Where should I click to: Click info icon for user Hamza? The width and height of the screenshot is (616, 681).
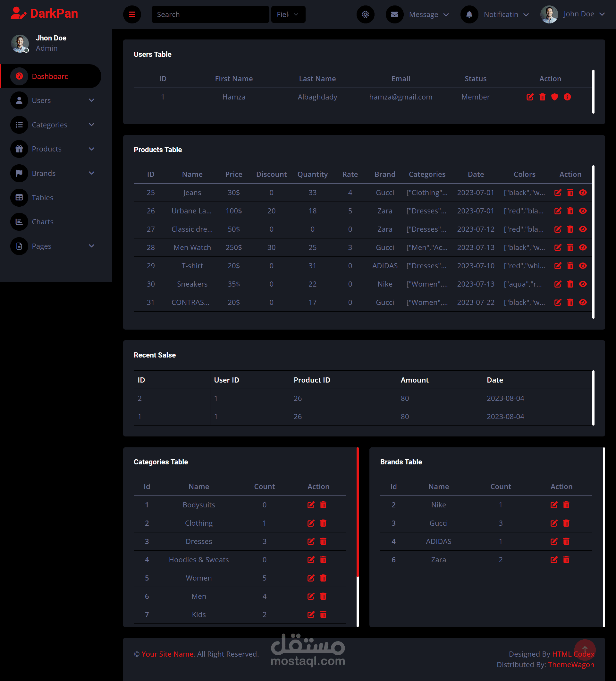pyautogui.click(x=567, y=97)
